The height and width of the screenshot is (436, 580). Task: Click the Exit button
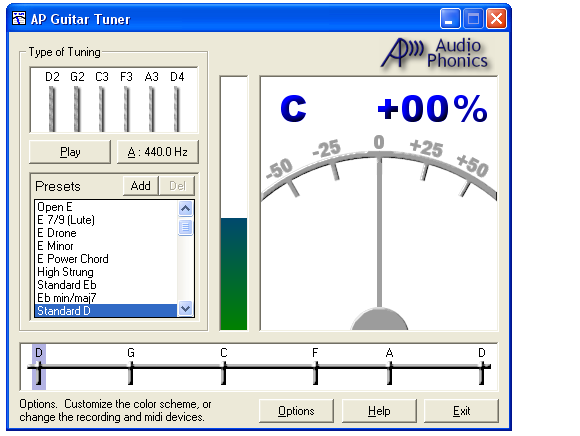[x=461, y=411]
